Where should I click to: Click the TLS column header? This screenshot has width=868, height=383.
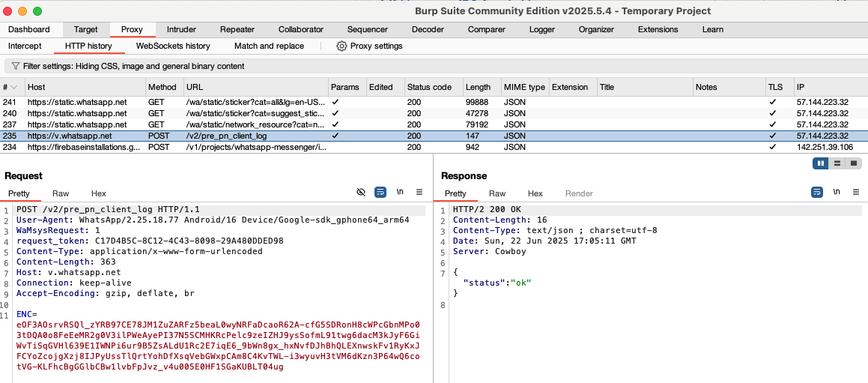pos(779,87)
